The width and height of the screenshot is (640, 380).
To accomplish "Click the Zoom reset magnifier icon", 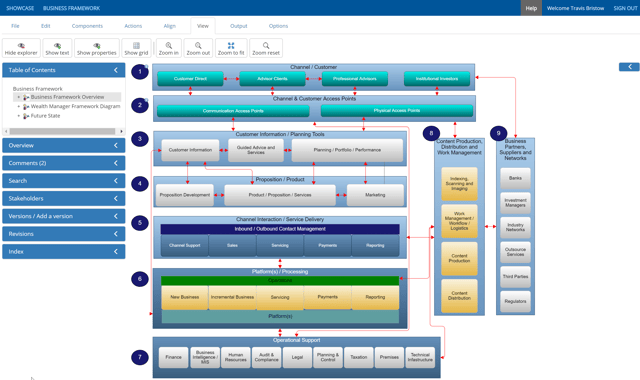I will click(266, 46).
